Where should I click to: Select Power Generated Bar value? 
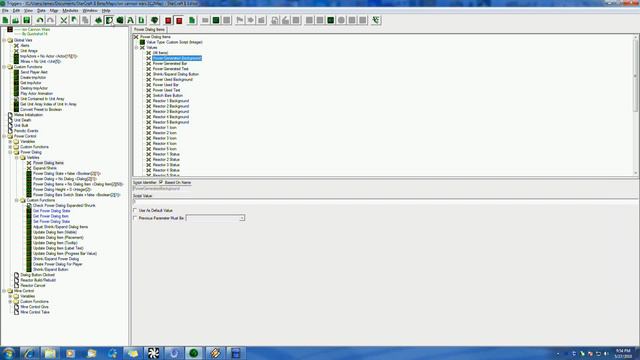point(170,63)
